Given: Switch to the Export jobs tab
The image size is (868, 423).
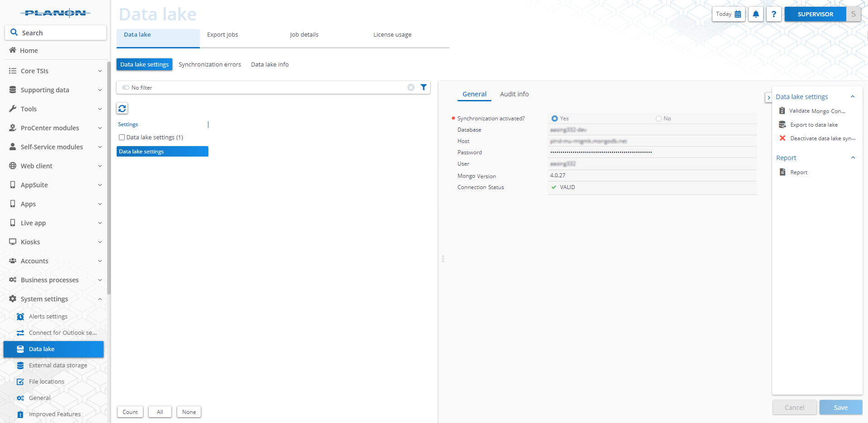Looking at the screenshot, I should click(x=222, y=34).
